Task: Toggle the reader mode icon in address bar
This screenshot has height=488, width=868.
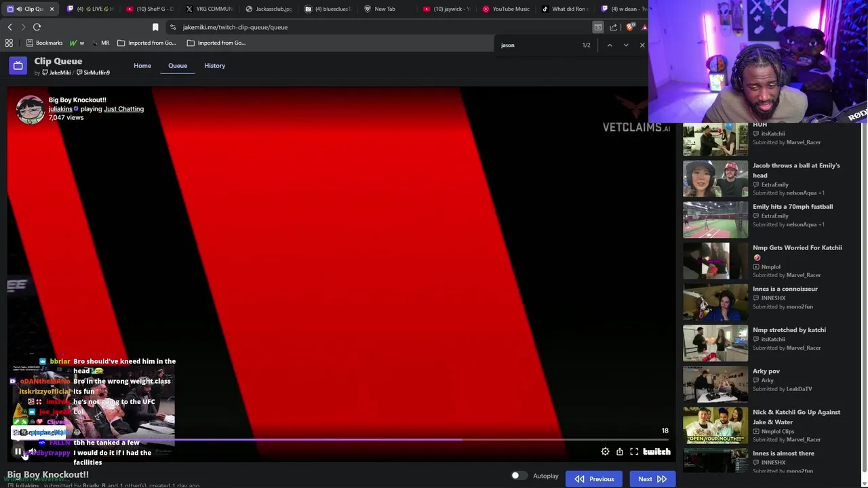Action: (x=597, y=27)
